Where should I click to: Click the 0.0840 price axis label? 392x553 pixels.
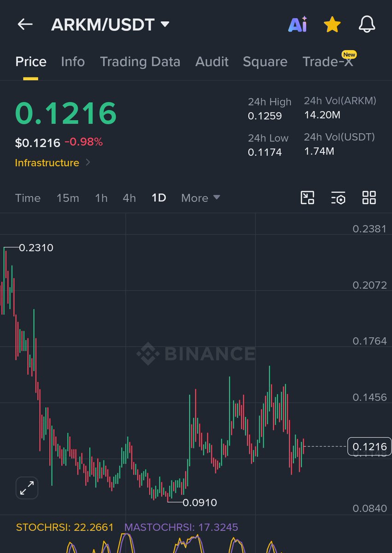(369, 509)
